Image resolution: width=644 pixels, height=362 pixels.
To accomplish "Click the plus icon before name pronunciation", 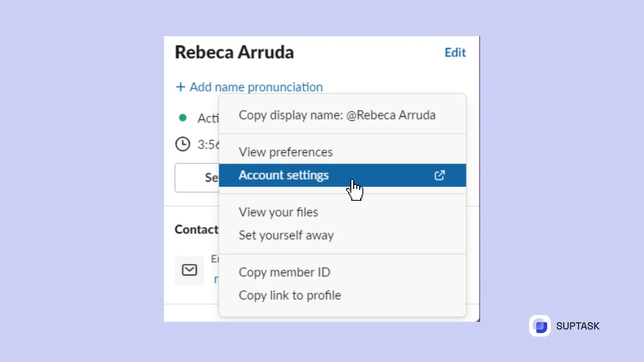I will 180,87.
